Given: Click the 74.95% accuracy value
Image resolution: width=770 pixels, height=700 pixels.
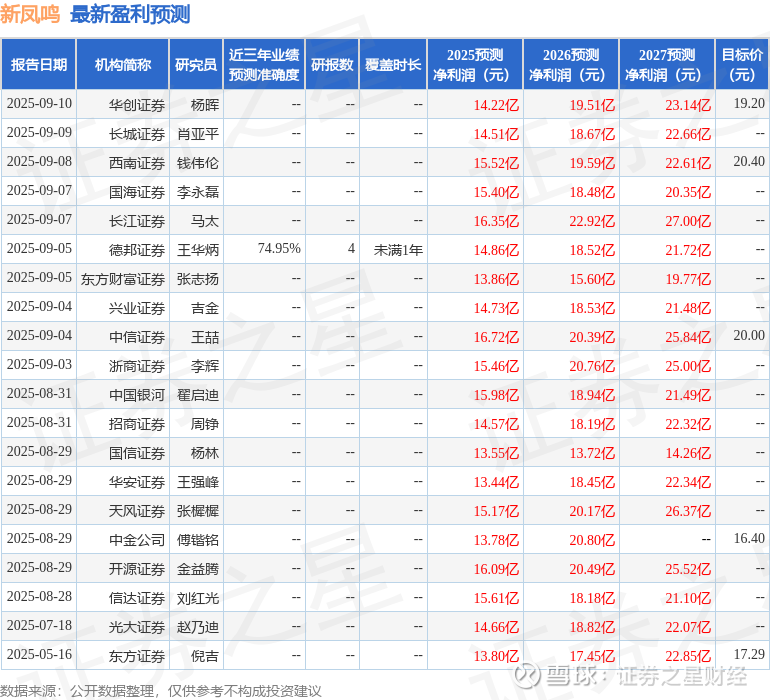Looking at the screenshot, I should pyautogui.click(x=279, y=248).
